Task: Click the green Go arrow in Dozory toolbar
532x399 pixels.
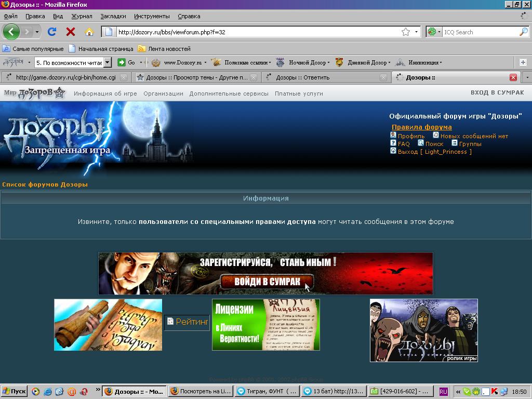Action: tap(122, 62)
